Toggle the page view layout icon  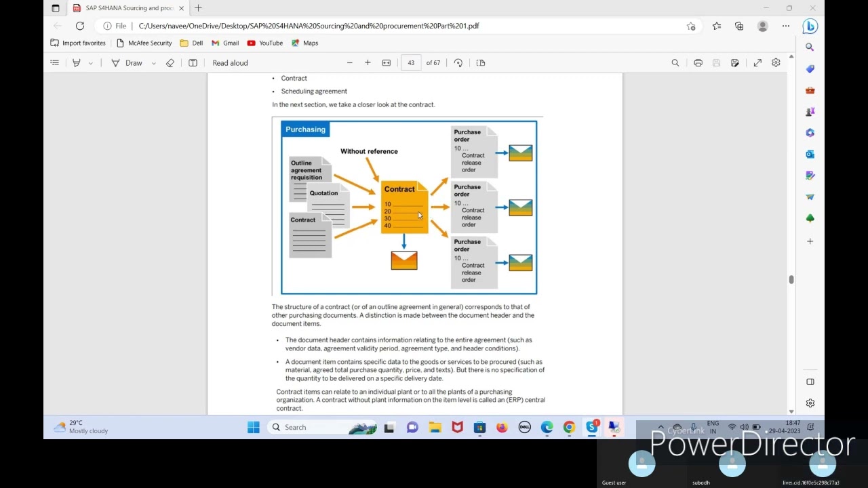click(x=481, y=63)
